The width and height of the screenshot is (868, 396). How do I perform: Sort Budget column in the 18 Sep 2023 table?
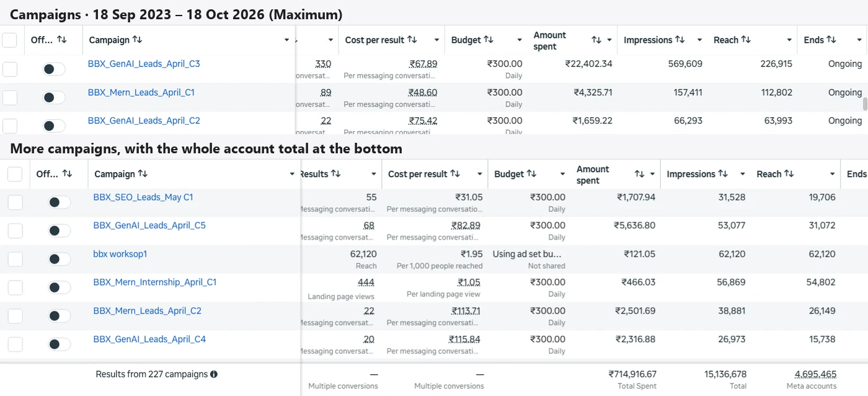pos(489,40)
